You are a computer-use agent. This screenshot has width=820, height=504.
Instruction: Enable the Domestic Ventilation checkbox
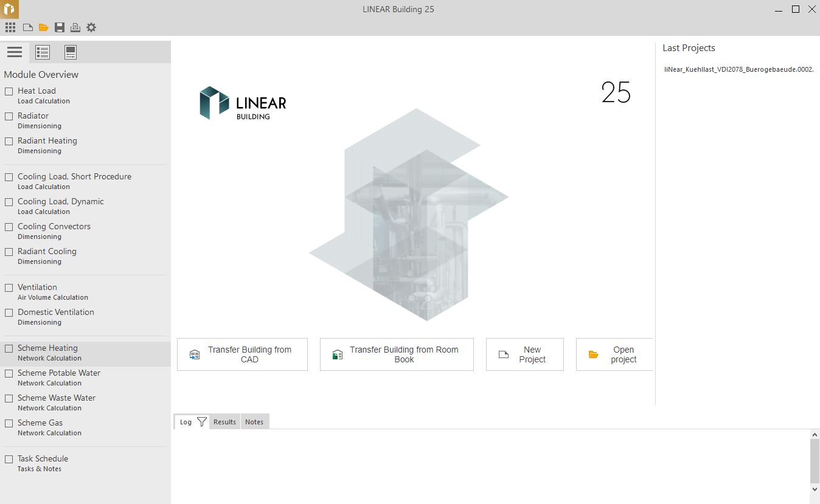pos(9,312)
